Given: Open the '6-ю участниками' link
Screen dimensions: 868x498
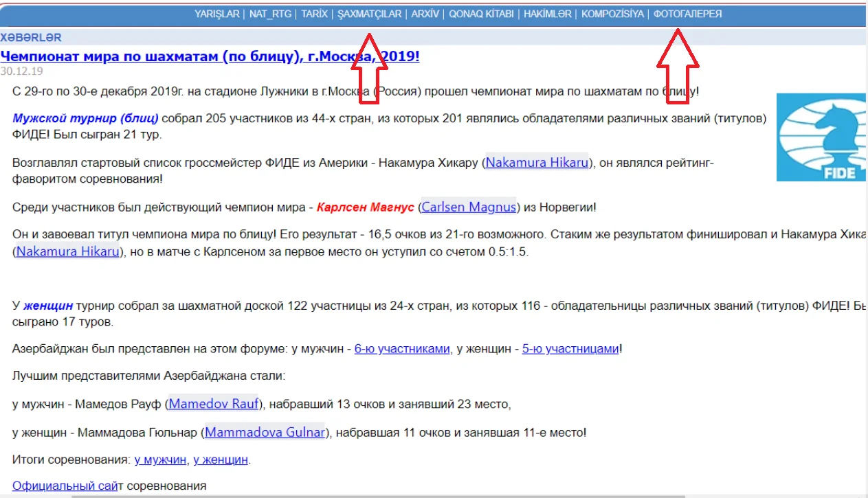Looking at the screenshot, I should [403, 348].
